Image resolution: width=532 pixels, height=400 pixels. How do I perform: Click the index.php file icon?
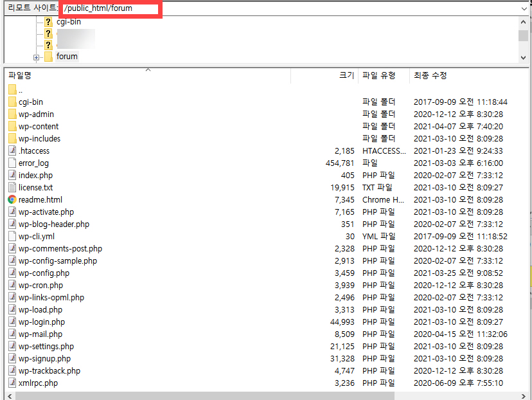pyautogui.click(x=12, y=175)
